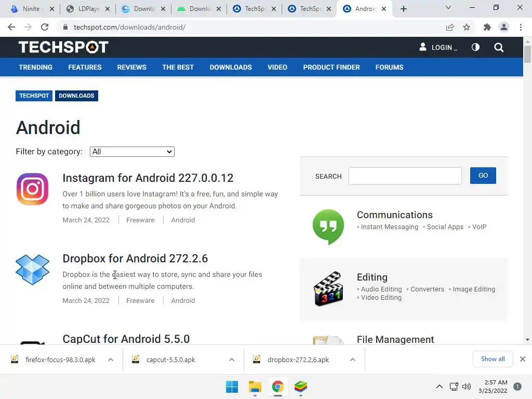The image size is (532, 399).
Task: Open the Chrome extensions puzzle icon
Action: [x=487, y=27]
